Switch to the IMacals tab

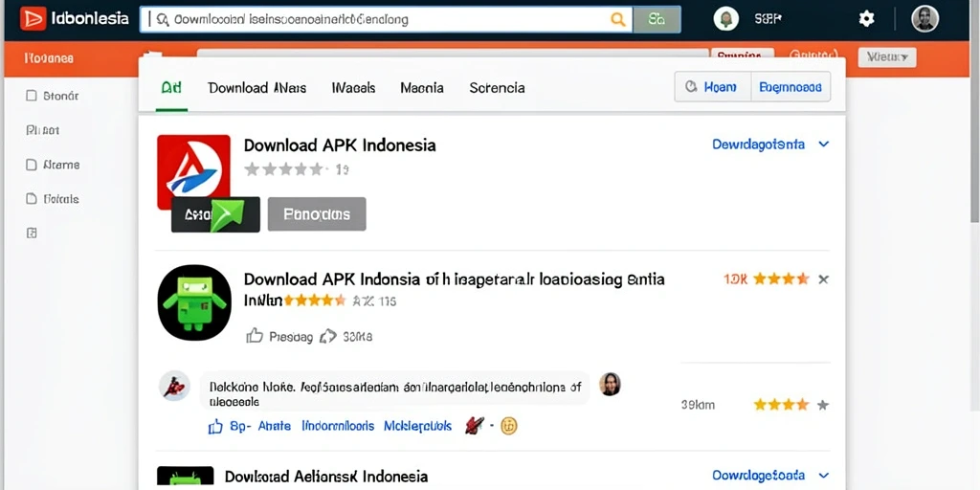pyautogui.click(x=353, y=88)
